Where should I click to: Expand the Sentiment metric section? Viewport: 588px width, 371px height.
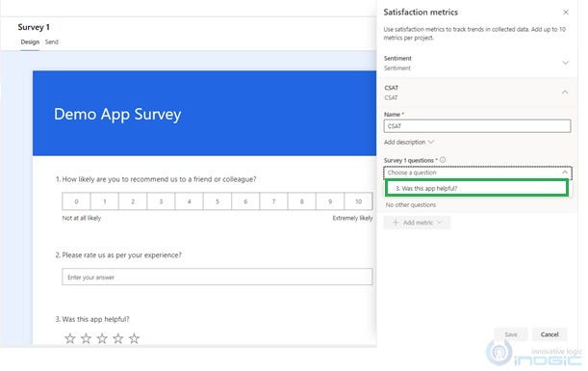[x=565, y=63]
